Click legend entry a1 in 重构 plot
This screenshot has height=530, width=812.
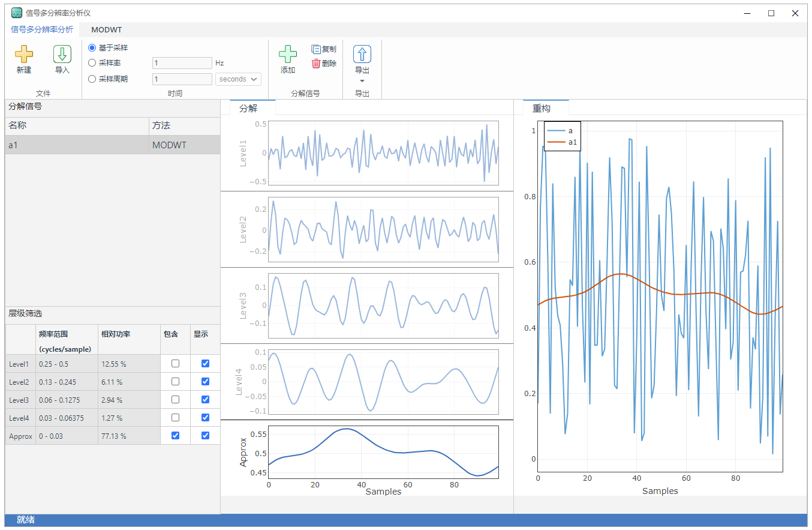(x=563, y=142)
